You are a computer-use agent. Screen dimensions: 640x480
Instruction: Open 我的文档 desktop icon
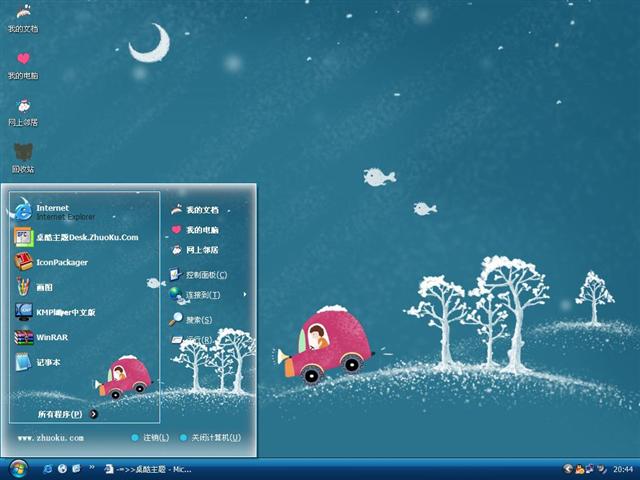(x=23, y=15)
